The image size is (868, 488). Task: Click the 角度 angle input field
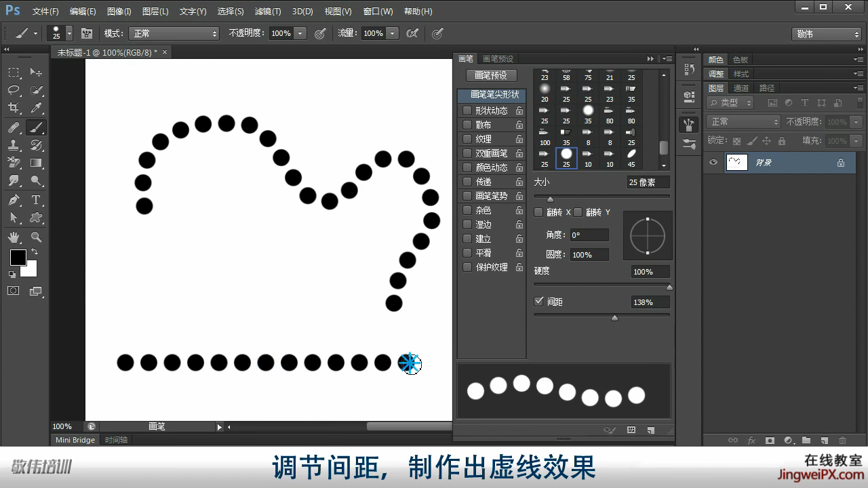tap(589, 235)
